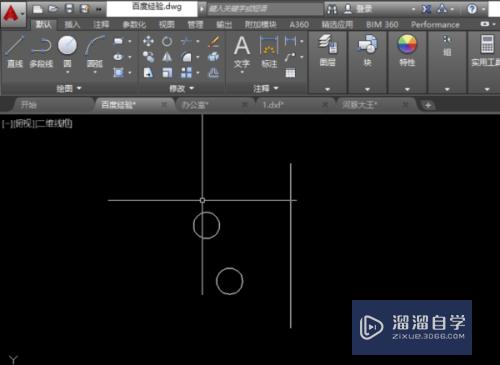Click the Open file quick-access icon
This screenshot has height=365, width=500.
tap(53, 9)
